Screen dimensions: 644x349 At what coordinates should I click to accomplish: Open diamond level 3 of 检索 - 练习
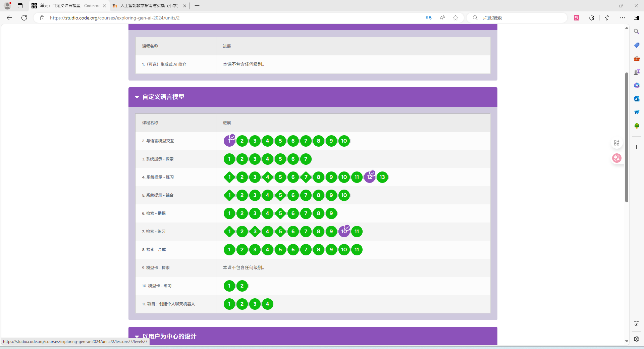tap(255, 232)
